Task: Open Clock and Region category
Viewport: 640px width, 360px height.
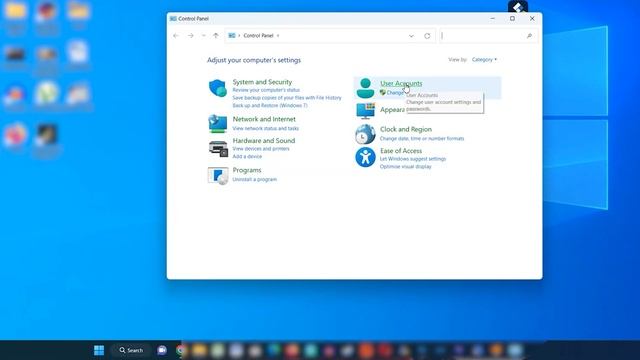Action: pos(406,129)
